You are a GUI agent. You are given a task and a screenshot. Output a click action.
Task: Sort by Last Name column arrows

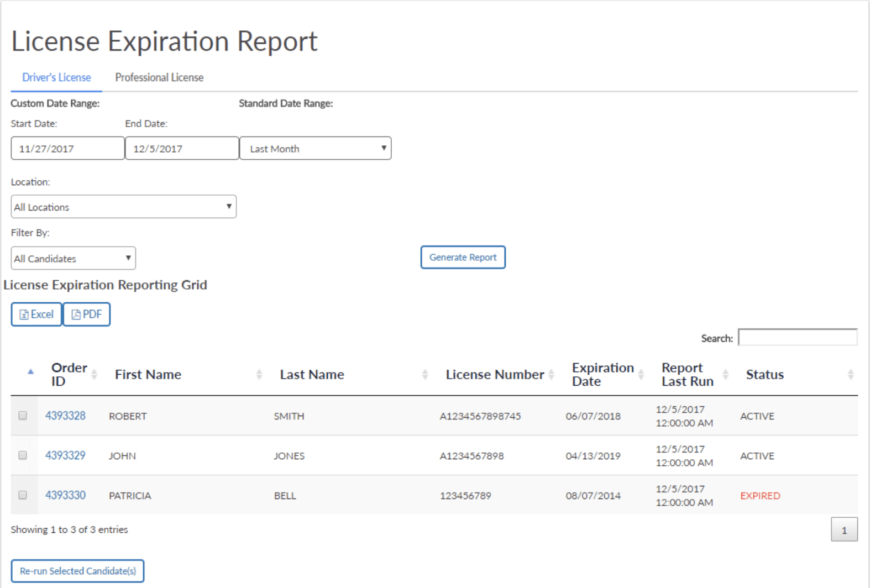(425, 375)
